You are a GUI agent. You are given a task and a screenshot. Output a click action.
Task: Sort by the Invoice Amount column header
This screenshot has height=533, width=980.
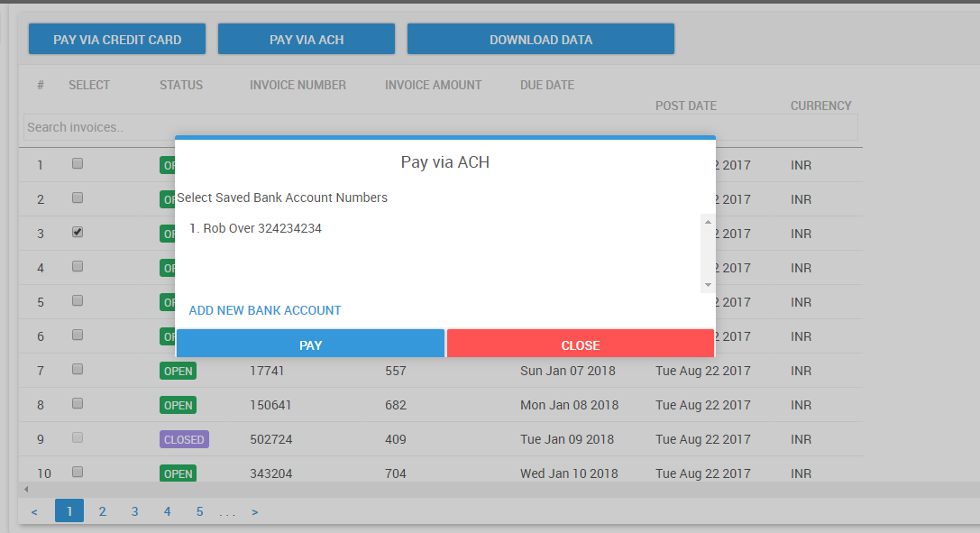(x=433, y=85)
